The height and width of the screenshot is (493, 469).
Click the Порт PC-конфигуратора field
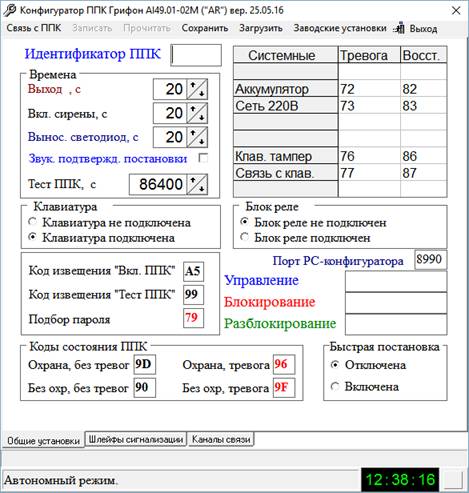[430, 259]
